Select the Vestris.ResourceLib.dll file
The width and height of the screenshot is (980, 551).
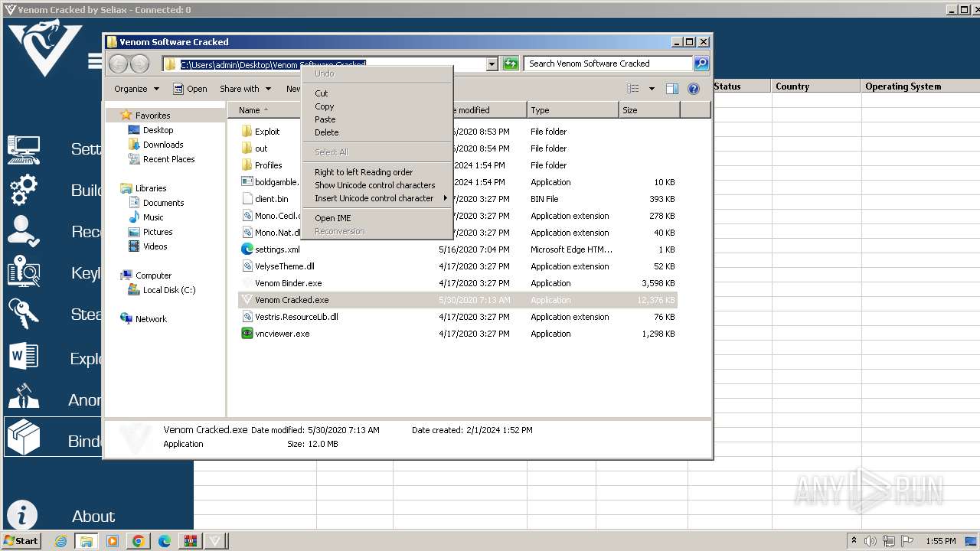tap(296, 317)
